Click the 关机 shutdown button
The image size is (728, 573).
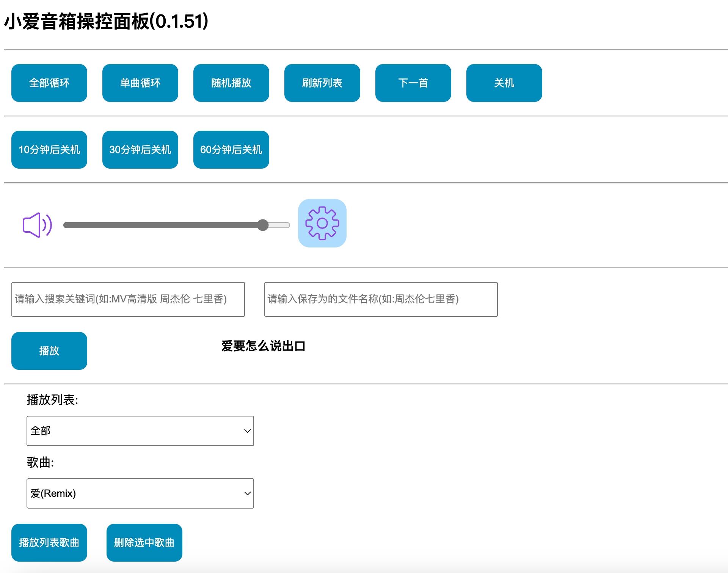click(504, 83)
